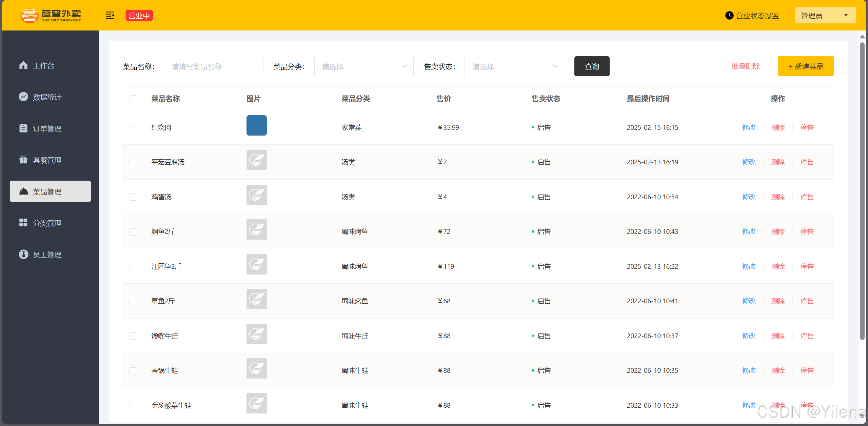Click the 查询 search button
Viewport: 868px width, 426px height.
tap(592, 66)
